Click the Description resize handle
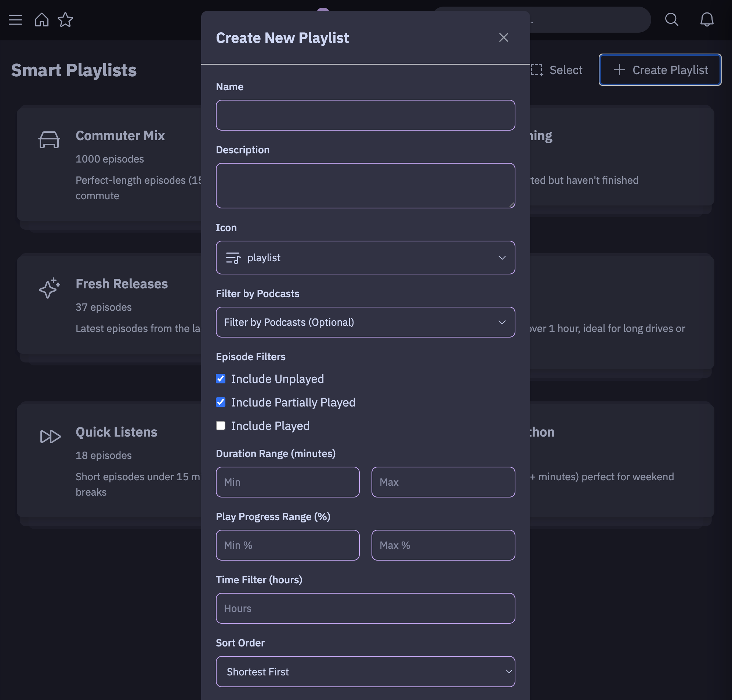 511,204
